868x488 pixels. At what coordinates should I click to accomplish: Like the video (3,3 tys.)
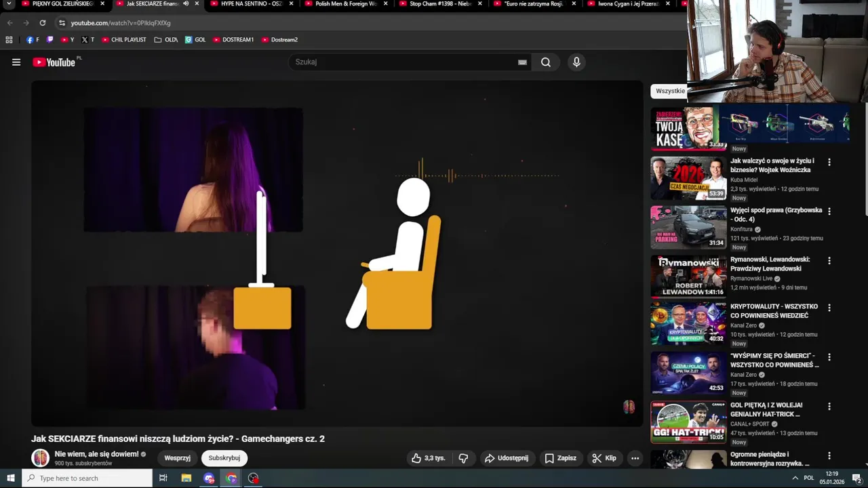tap(429, 458)
